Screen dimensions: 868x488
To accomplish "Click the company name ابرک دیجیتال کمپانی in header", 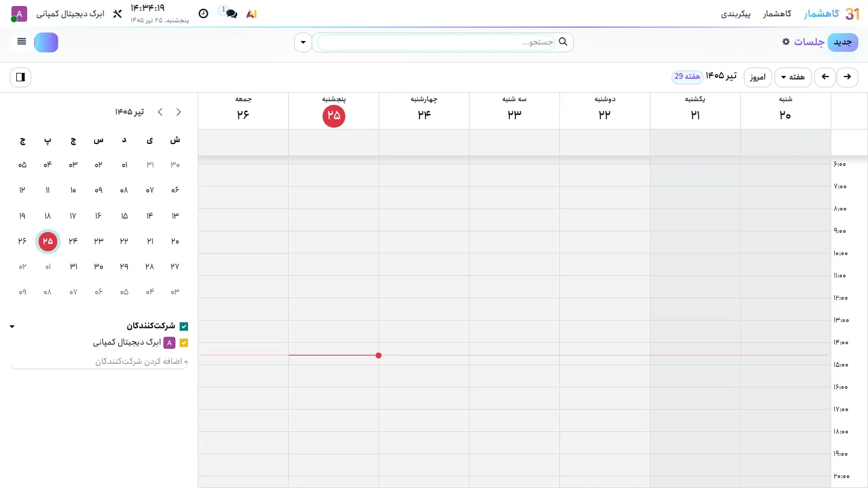I will (70, 14).
